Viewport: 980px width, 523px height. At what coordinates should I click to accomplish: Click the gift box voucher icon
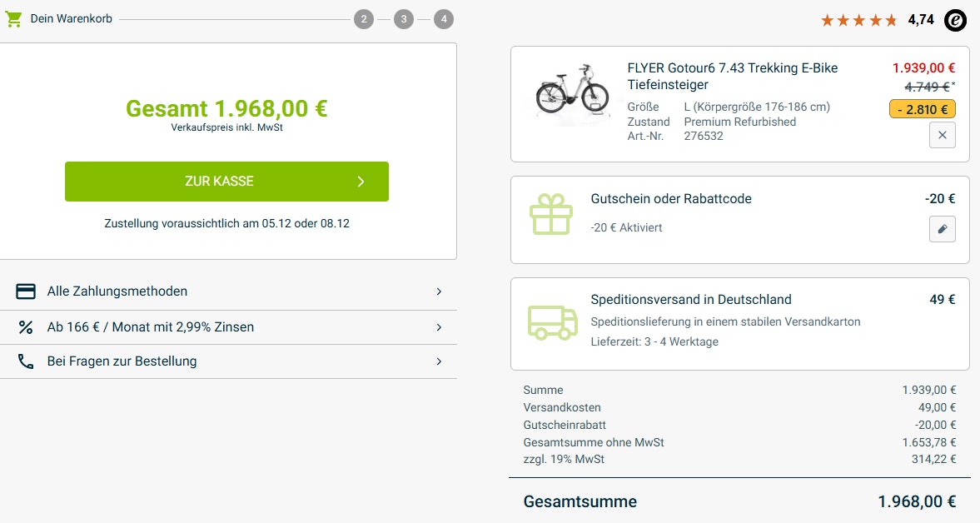[x=551, y=214]
